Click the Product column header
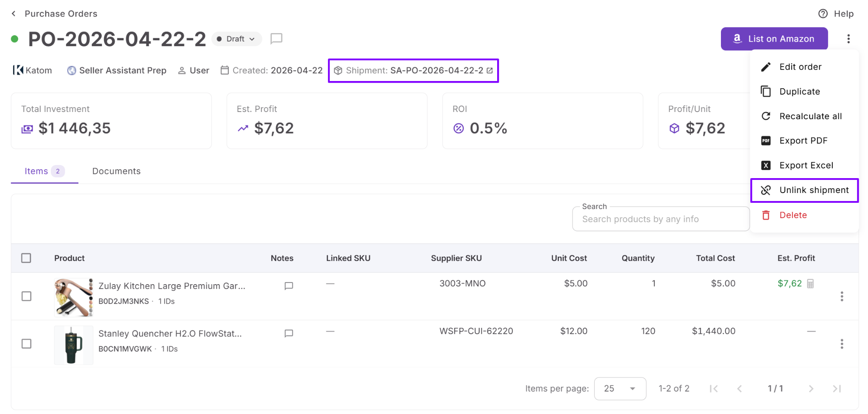The width and height of the screenshot is (868, 414). (x=70, y=258)
